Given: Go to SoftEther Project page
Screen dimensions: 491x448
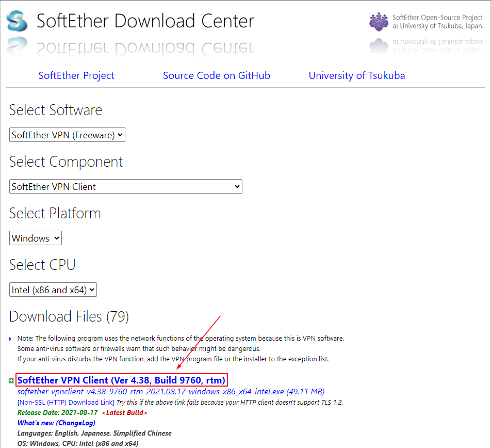Looking at the screenshot, I should coord(76,75).
